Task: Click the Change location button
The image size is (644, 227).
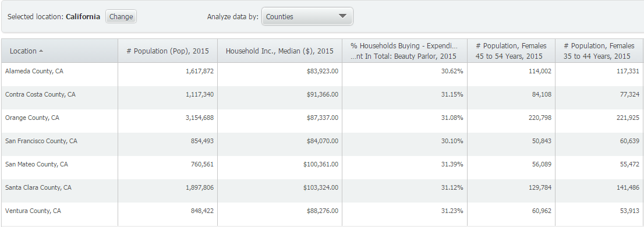Action: [x=121, y=16]
